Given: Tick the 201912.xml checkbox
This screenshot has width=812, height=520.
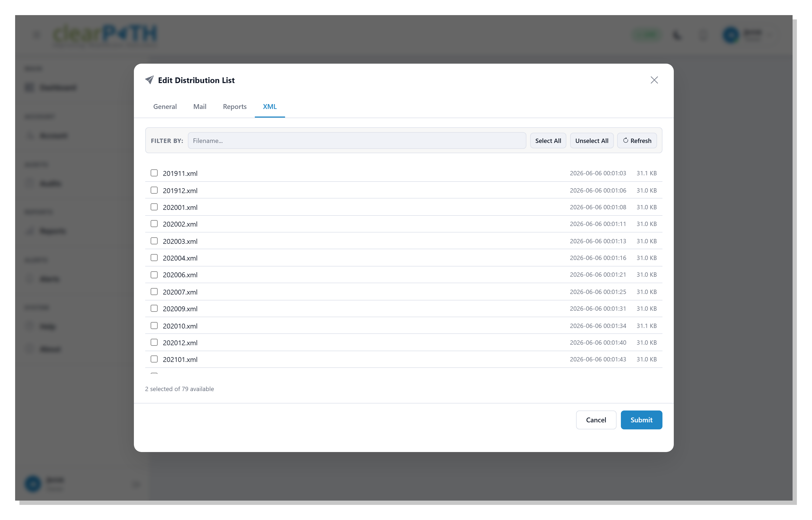Looking at the screenshot, I should pyautogui.click(x=154, y=190).
